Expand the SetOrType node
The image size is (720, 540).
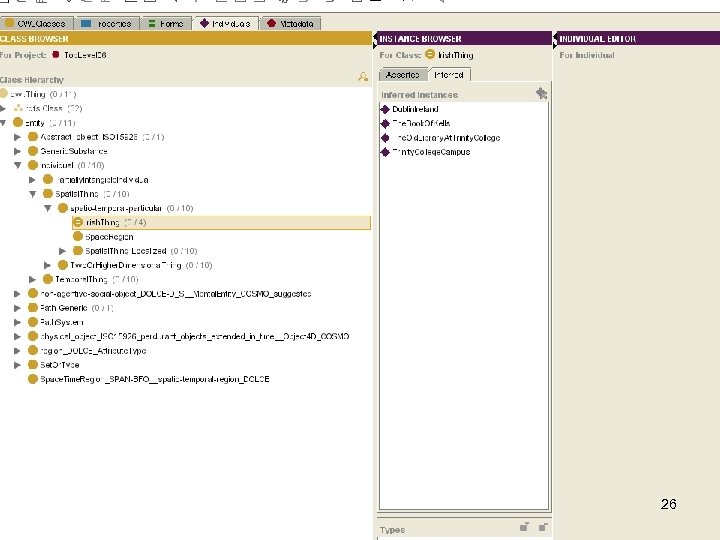(17, 365)
